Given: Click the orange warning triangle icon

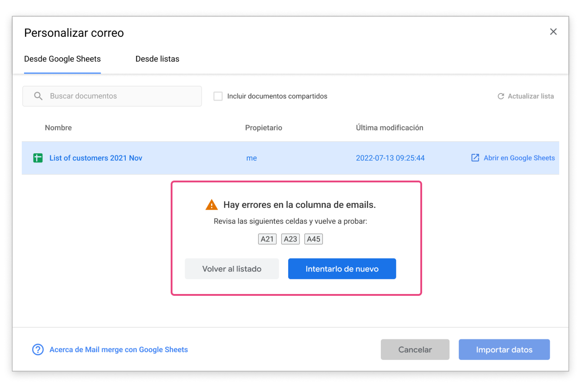Looking at the screenshot, I should coord(212,205).
